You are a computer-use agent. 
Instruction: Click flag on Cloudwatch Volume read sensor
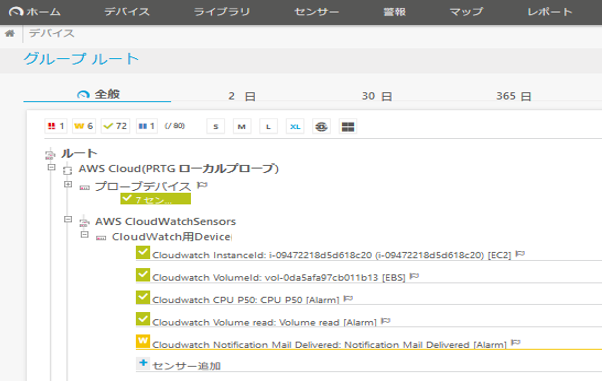(385, 321)
